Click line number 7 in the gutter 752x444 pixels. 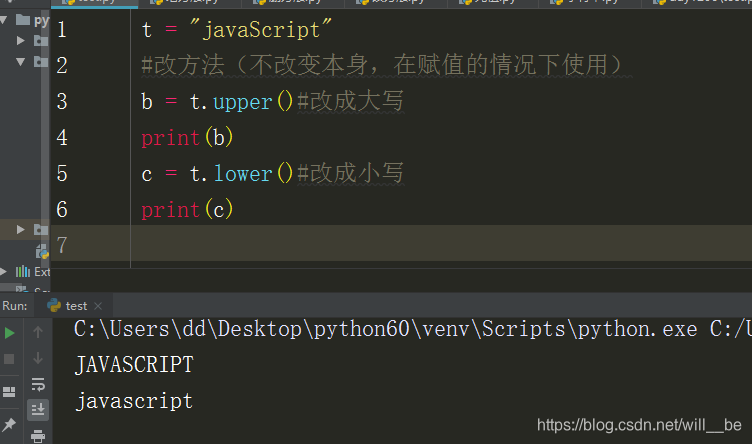click(62, 245)
